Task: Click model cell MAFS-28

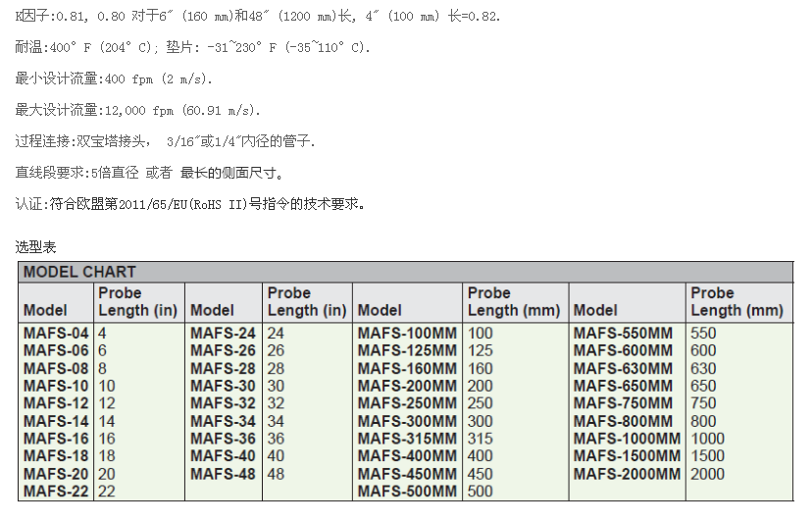Action: click(223, 369)
